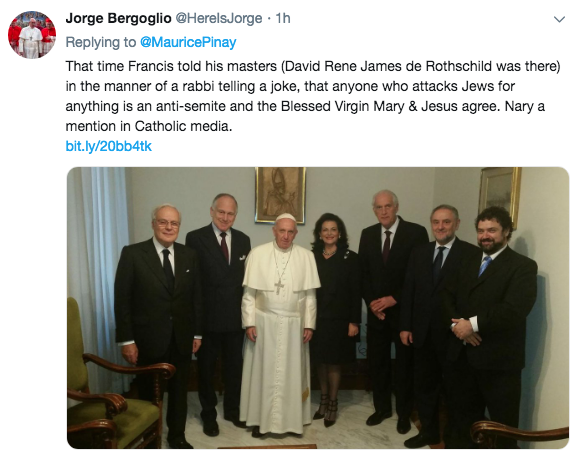Viewport: 579px width, 458px height.
Task: Expand the attached group photo
Action: coord(318,308)
